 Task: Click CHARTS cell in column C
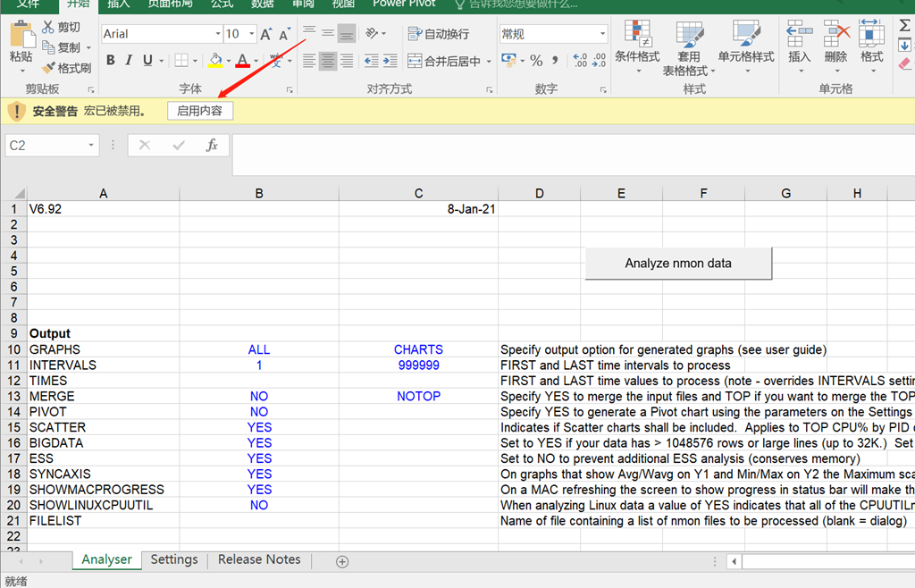point(418,349)
